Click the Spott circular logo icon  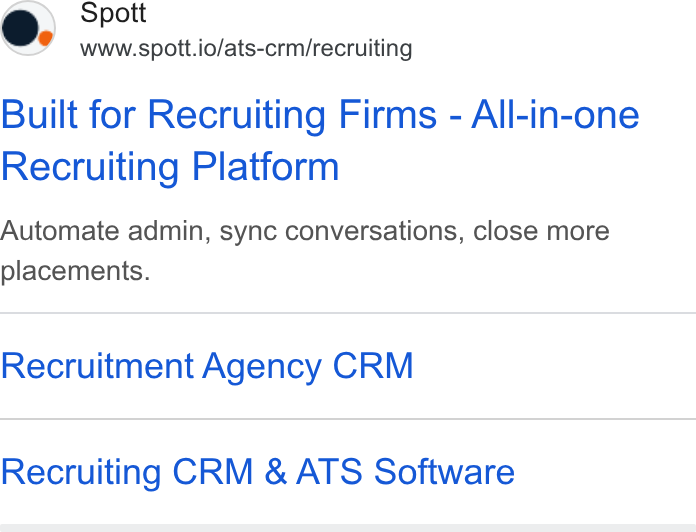pos(28,28)
